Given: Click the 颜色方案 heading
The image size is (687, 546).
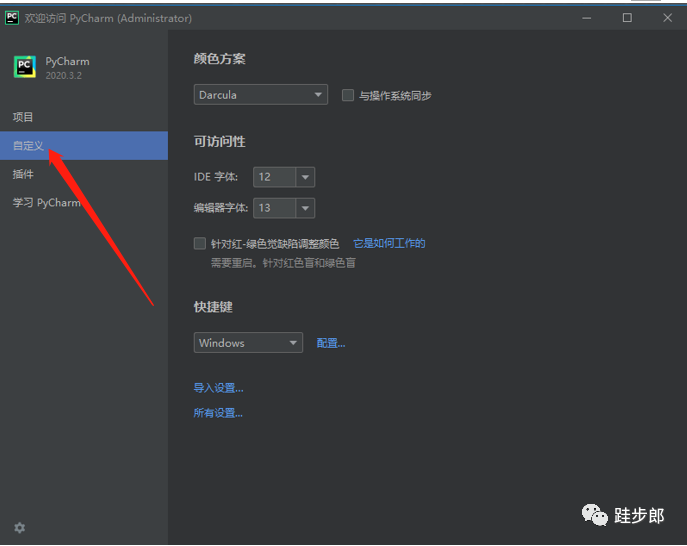Looking at the screenshot, I should 220,59.
